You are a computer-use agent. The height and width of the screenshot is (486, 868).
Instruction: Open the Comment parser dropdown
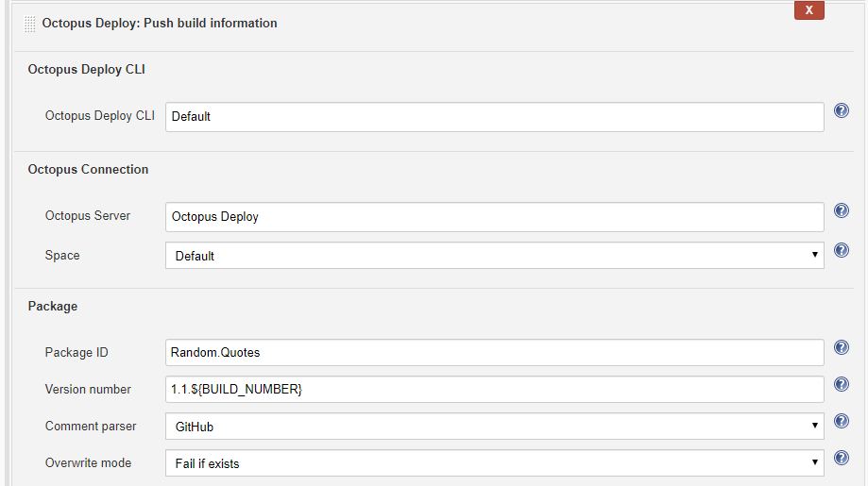pos(494,427)
